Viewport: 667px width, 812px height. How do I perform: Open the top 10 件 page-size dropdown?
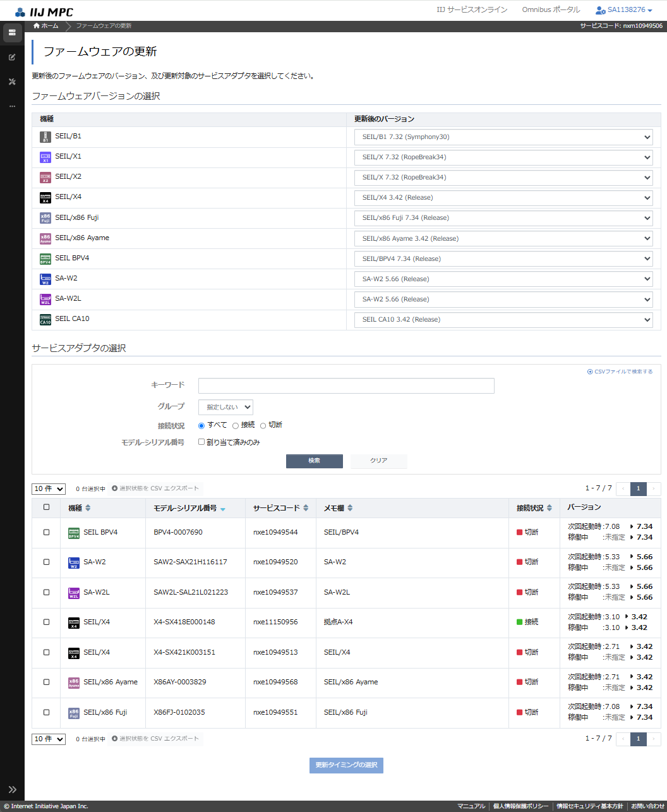pos(49,489)
